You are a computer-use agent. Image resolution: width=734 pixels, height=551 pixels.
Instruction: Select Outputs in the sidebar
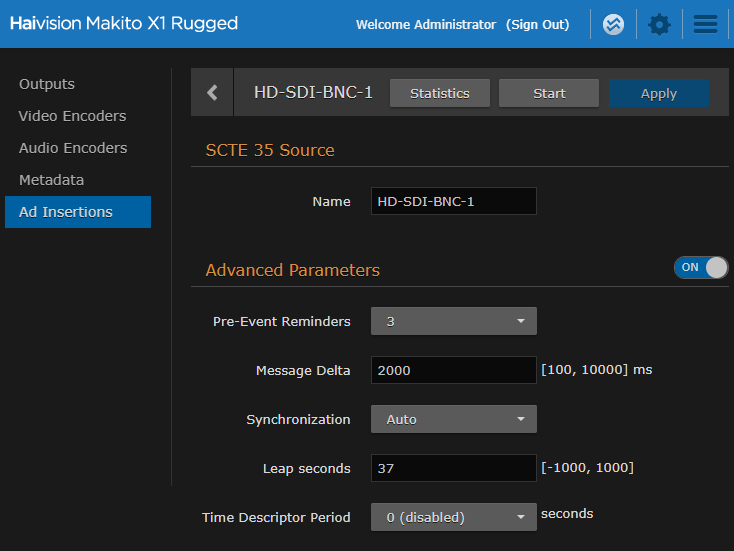[x=47, y=84]
